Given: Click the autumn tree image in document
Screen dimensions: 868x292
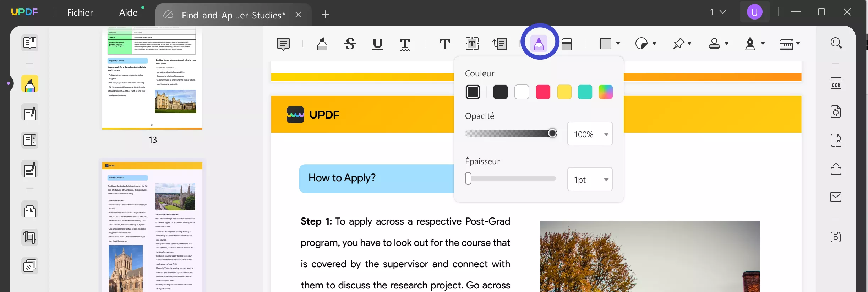Looking at the screenshot, I should [650, 256].
